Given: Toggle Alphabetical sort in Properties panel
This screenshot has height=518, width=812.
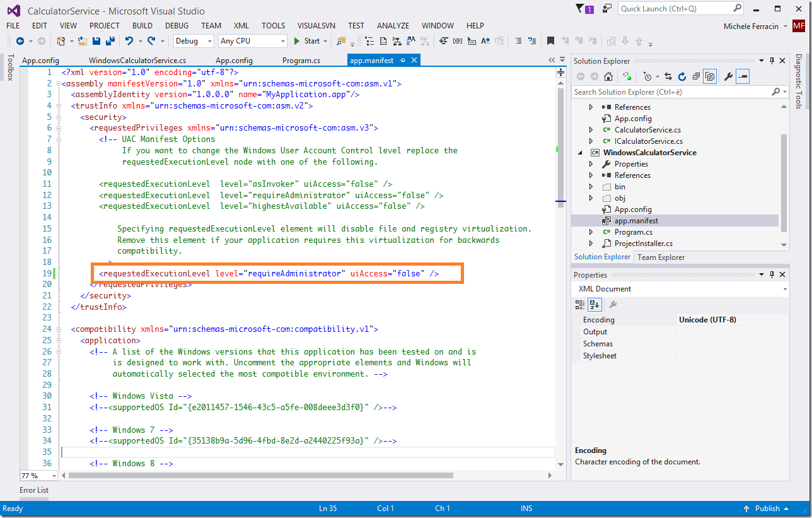Looking at the screenshot, I should 594,305.
